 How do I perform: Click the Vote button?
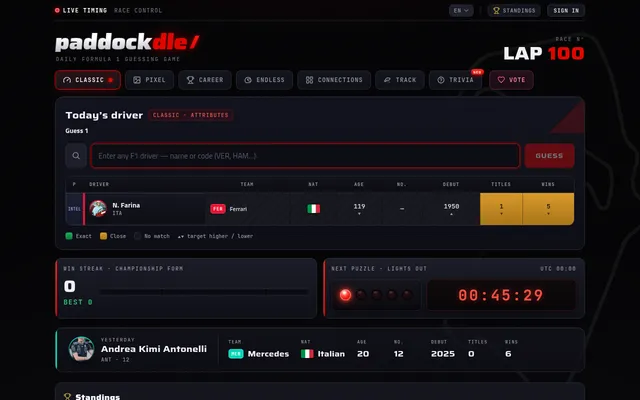pyautogui.click(x=511, y=80)
